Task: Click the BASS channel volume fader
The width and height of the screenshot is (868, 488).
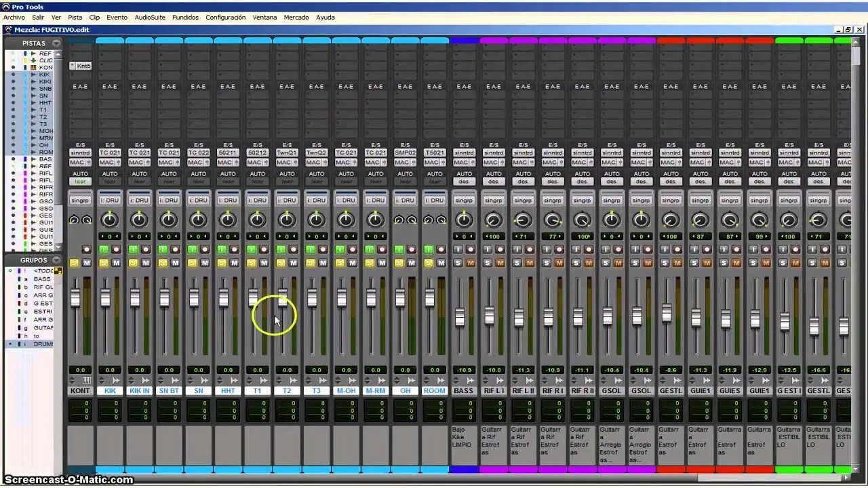Action: 460,317
